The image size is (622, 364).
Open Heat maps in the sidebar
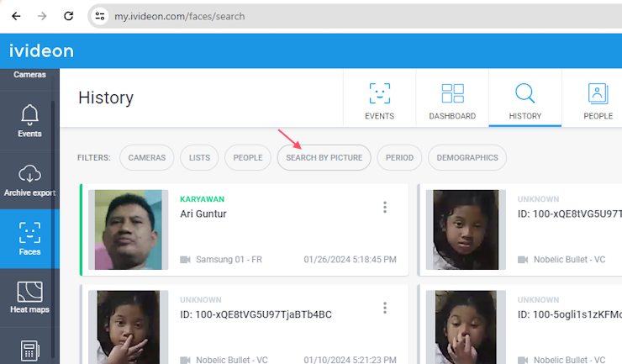click(x=29, y=298)
